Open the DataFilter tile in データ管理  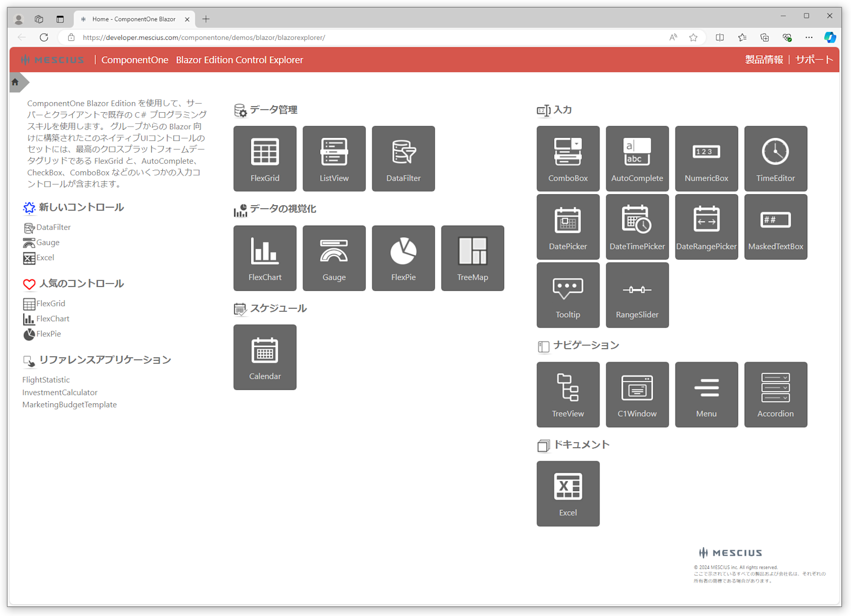tap(403, 159)
